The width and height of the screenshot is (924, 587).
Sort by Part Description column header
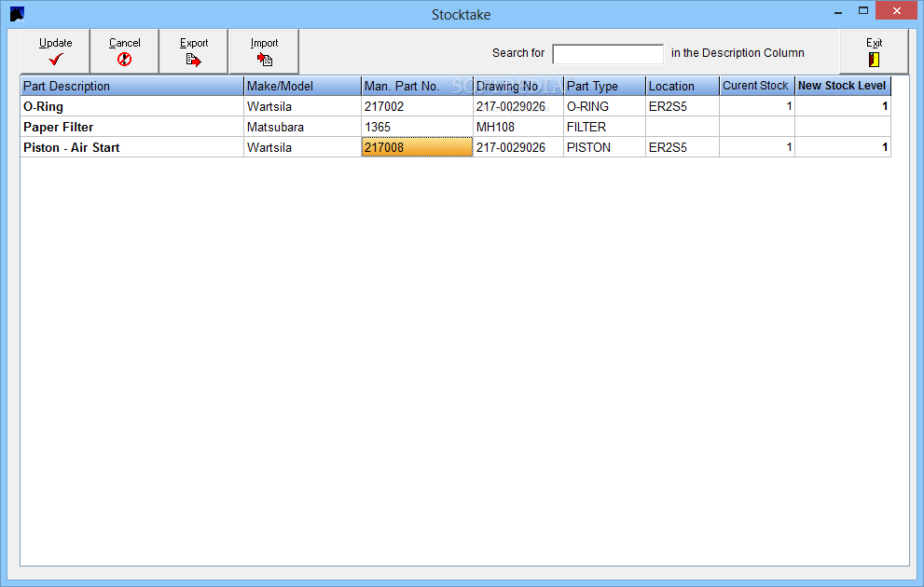(x=132, y=86)
